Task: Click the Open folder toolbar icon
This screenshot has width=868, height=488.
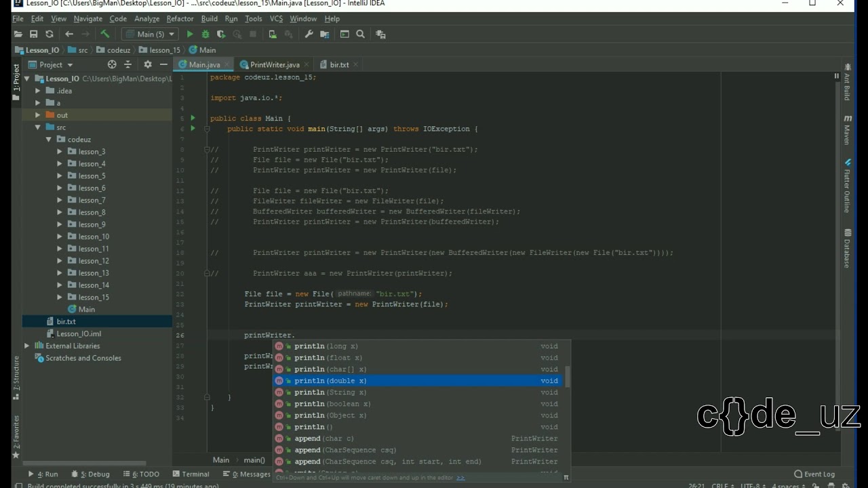Action: pyautogui.click(x=18, y=34)
